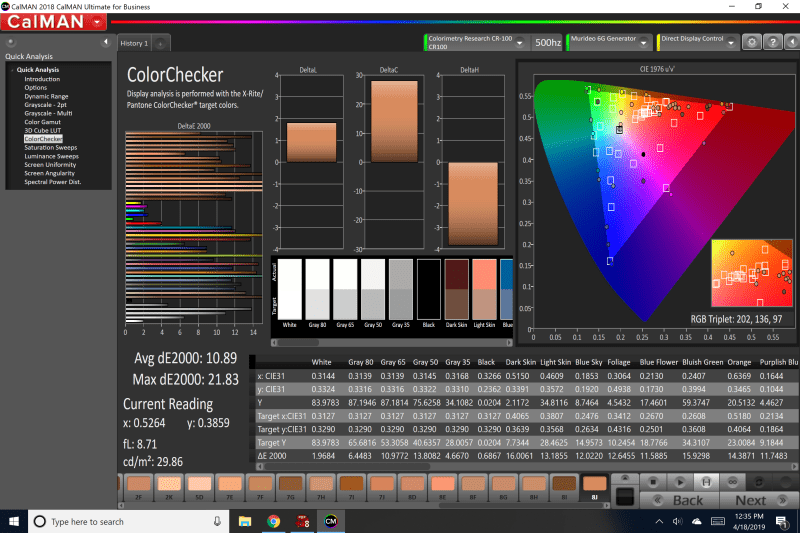Open the Introduction page in sidebar

(42, 79)
